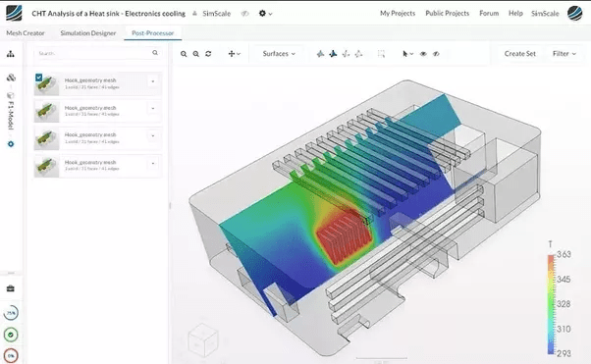Expand the first Hook_geometry mesh dropdown arrow
Image resolution: width=591 pixels, height=364 pixels.
tap(153, 81)
